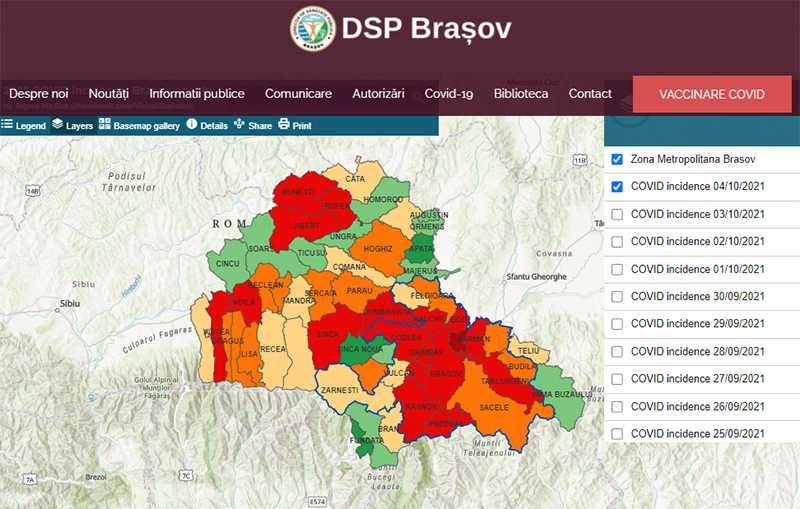Click the DSP Brașov logo emblem

click(313, 30)
